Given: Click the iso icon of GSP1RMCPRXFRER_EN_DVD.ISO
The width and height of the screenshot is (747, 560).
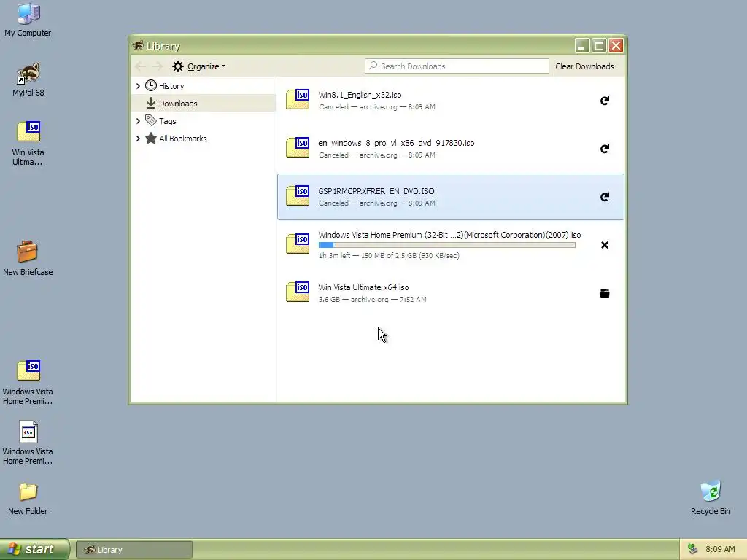Looking at the screenshot, I should tap(298, 195).
